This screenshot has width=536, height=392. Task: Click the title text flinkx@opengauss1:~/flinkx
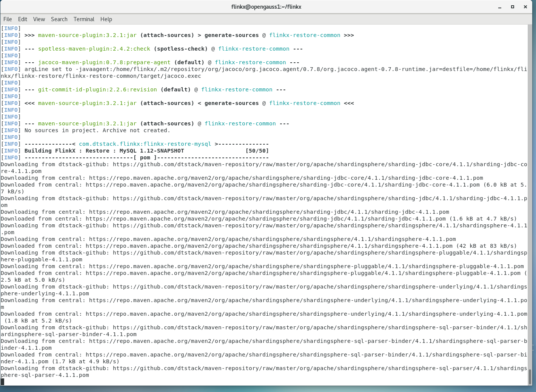click(x=266, y=7)
